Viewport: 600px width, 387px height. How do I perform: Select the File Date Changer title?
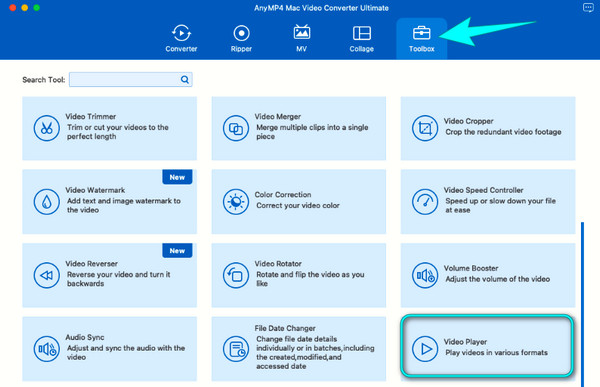(285, 328)
